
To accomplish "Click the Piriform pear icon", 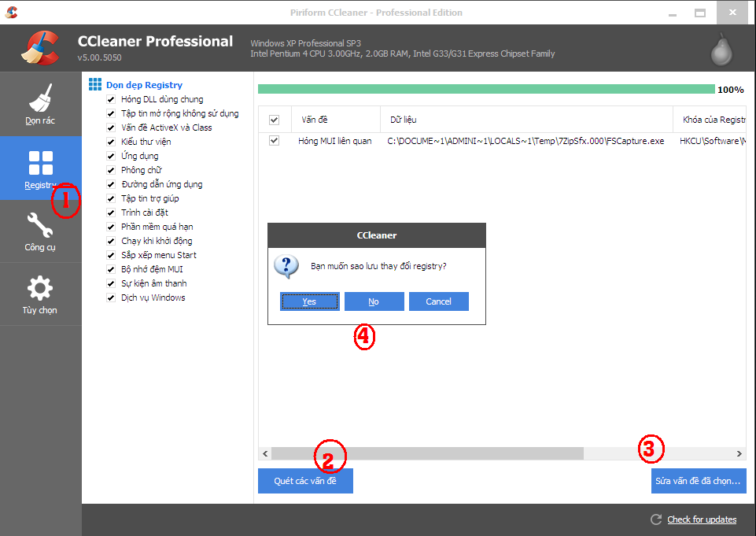I will pos(721,49).
